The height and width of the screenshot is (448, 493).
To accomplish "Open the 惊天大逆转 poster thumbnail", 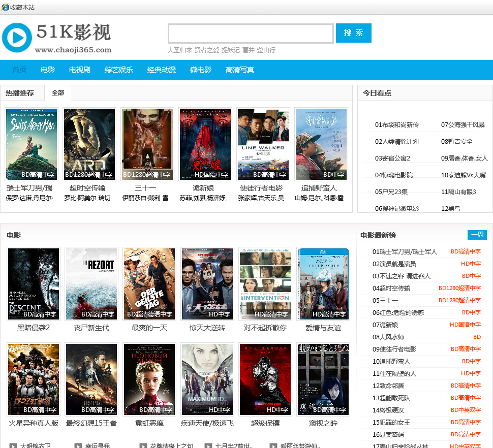I will (x=207, y=284).
